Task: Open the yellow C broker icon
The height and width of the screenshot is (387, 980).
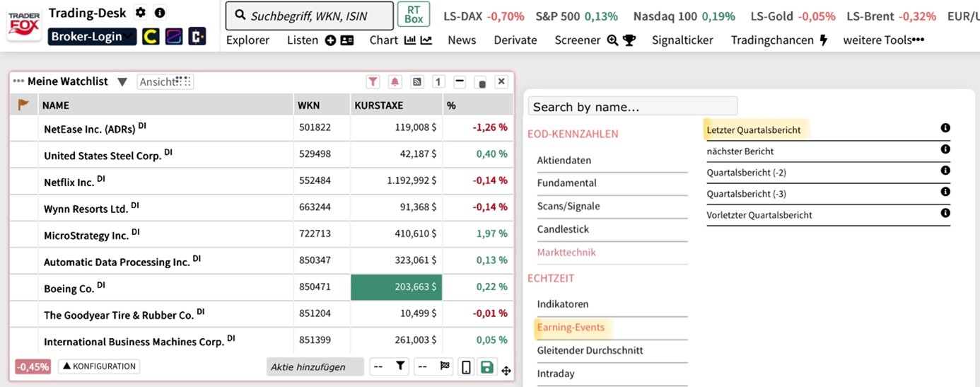Action: pyautogui.click(x=151, y=36)
